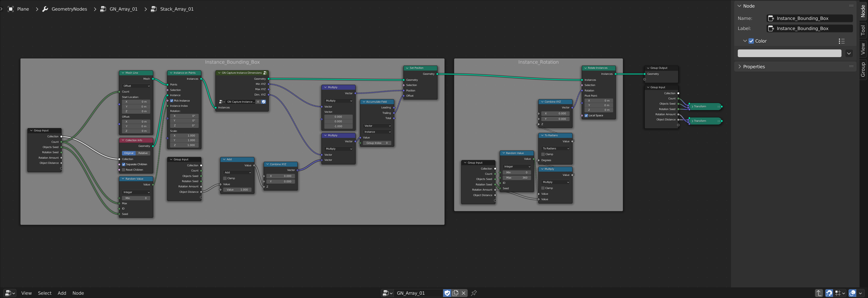
Task: Uncheck Separate Children in Collection Info
Action: coord(124,164)
